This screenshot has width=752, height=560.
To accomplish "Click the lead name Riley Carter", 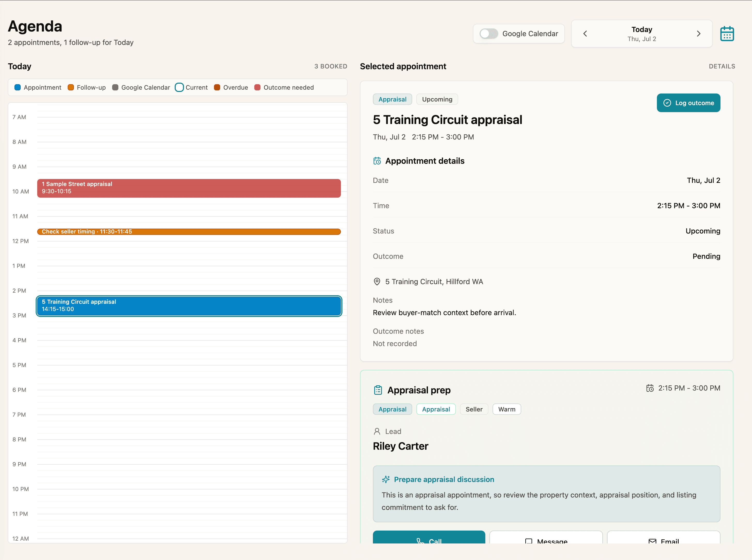I will pos(400,446).
